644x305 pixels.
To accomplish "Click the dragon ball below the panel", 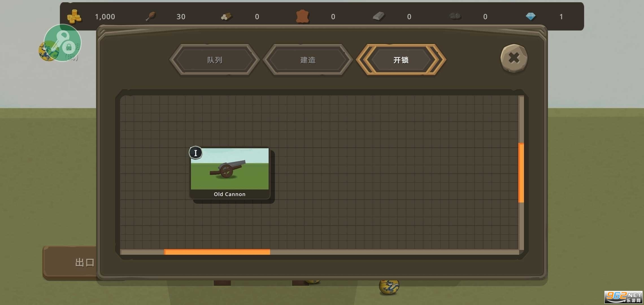I will 389,287.
